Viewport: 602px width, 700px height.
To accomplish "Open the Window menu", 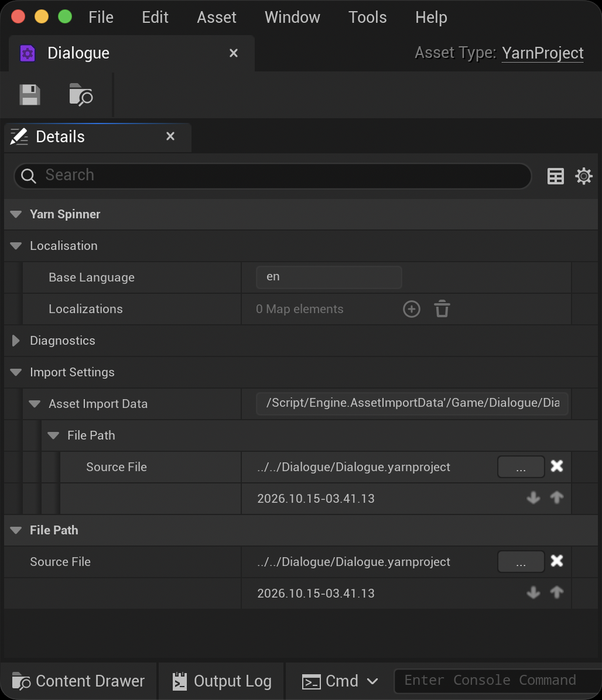I will click(x=293, y=18).
